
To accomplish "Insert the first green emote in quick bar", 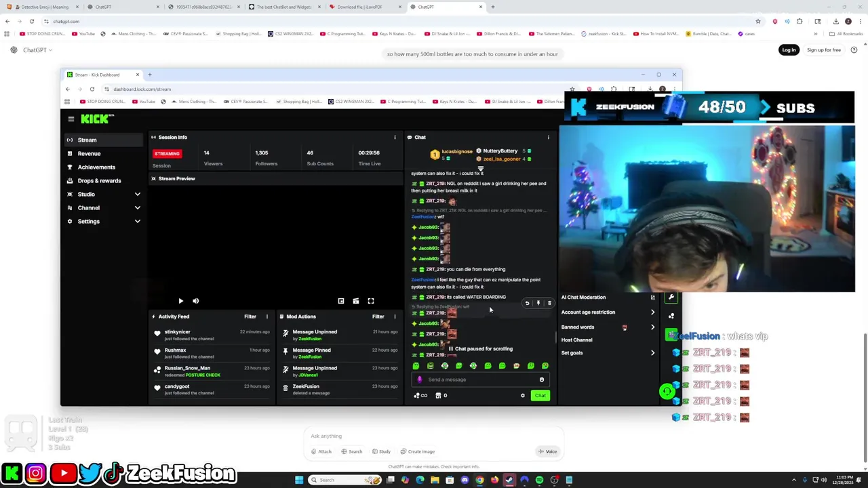I will click(x=416, y=366).
